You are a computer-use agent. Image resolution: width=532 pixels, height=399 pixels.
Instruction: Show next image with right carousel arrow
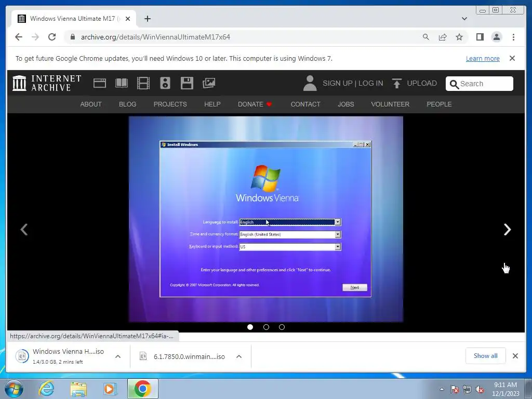(x=507, y=229)
